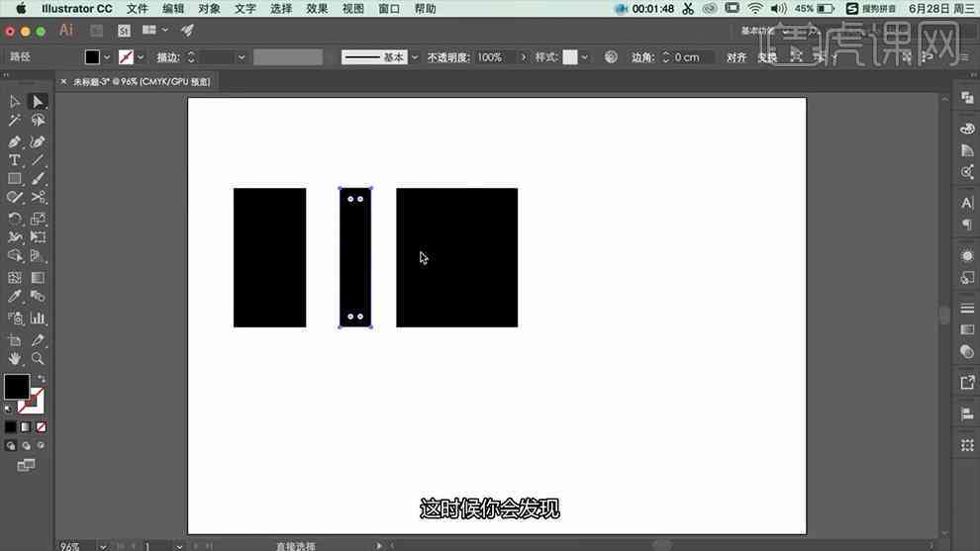980x551 pixels.
Task: Open 效果 menu
Action: (x=317, y=9)
